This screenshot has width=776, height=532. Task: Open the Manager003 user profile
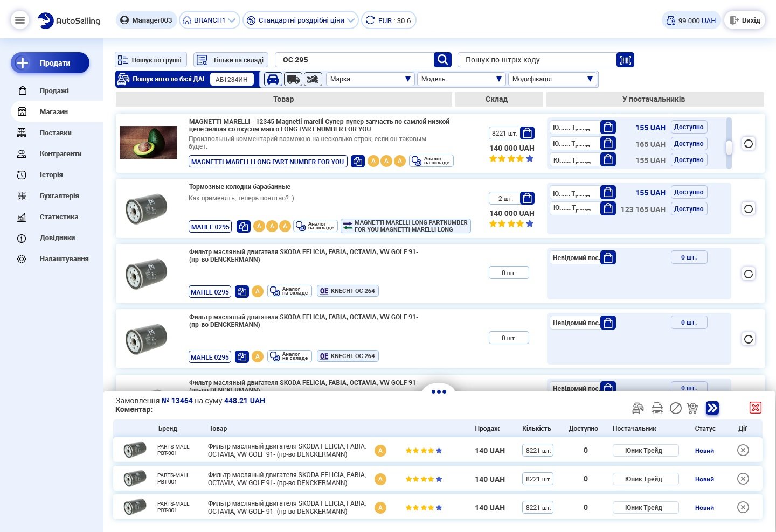(x=147, y=20)
